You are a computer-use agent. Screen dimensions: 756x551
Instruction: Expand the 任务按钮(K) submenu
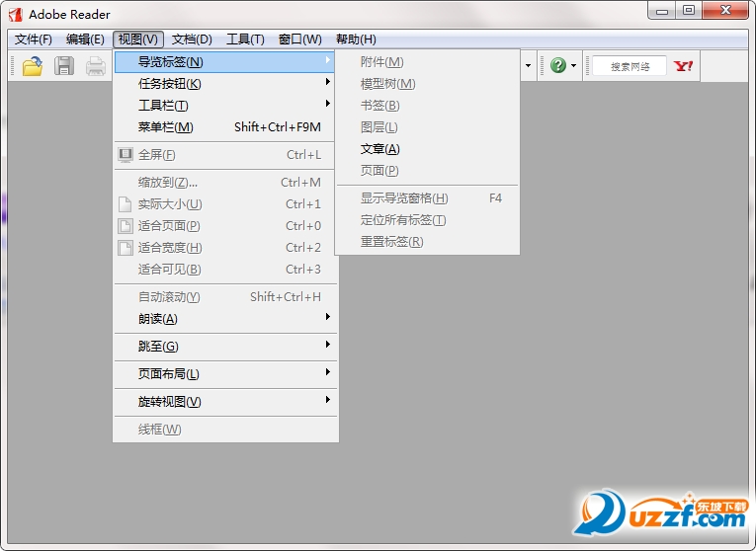pyautogui.click(x=225, y=84)
